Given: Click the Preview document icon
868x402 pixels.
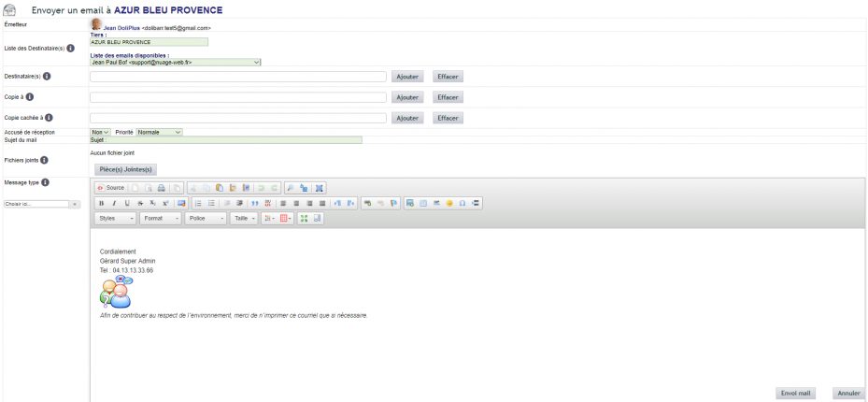Looking at the screenshot, I should [x=149, y=188].
